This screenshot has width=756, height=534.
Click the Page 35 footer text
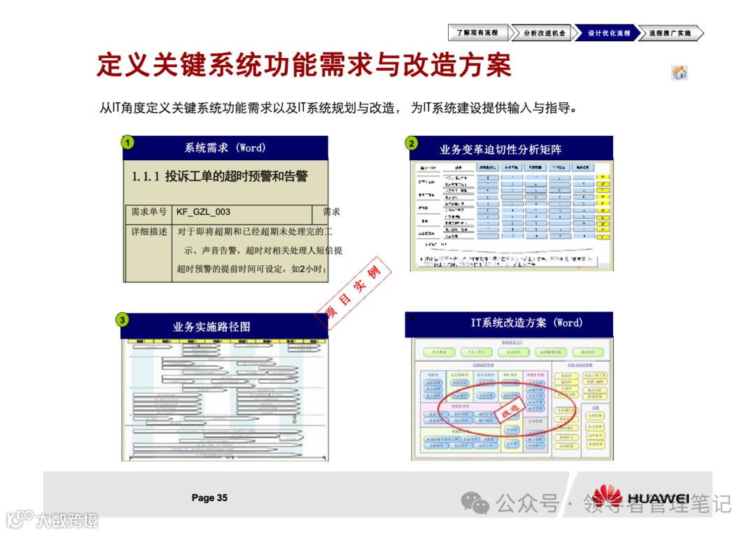[209, 498]
